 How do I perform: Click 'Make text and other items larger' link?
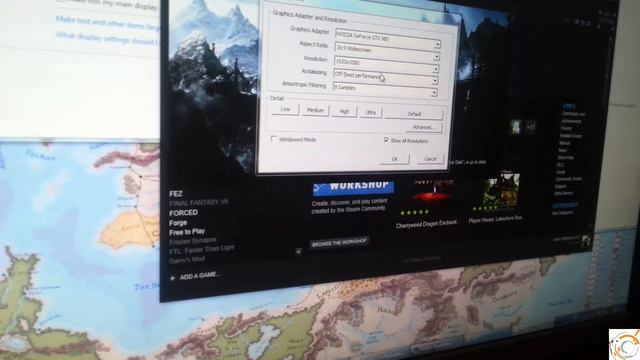tap(107, 23)
